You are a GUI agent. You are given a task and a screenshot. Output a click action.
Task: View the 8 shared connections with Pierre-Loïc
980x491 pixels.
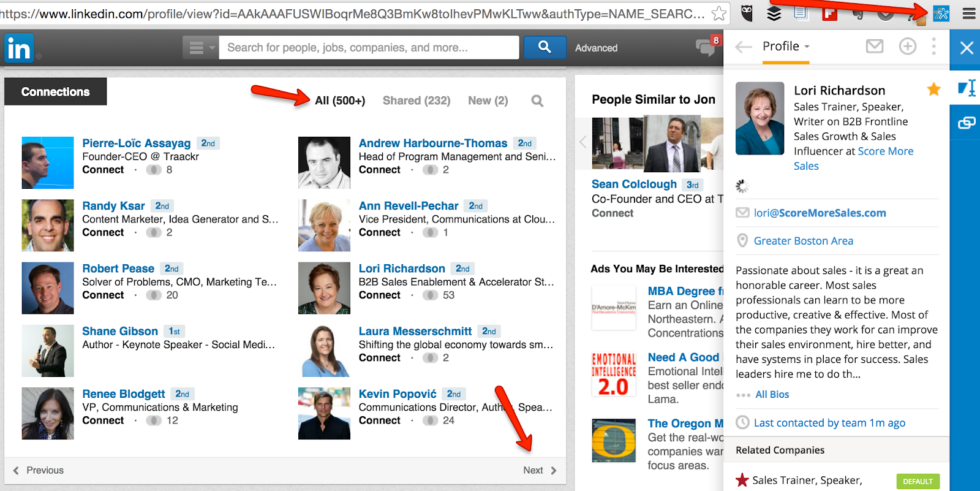(x=160, y=170)
